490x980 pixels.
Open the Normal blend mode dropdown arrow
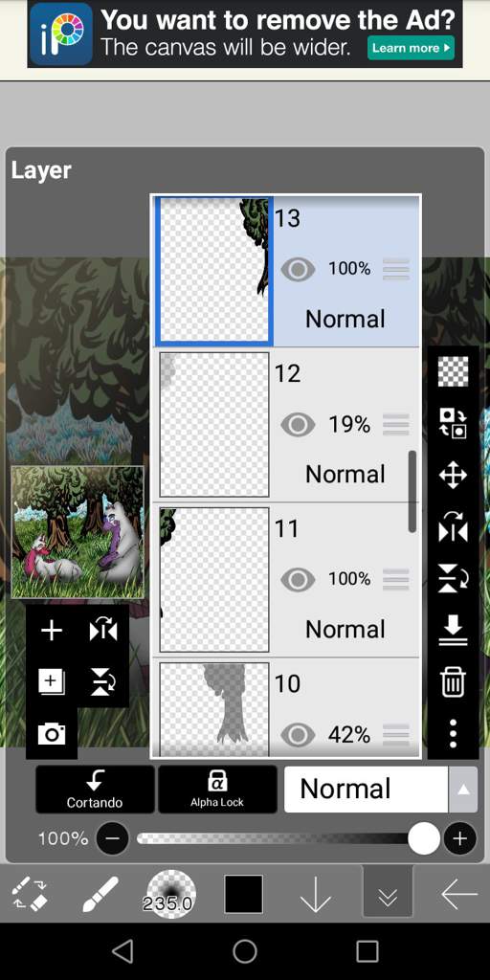tap(463, 790)
